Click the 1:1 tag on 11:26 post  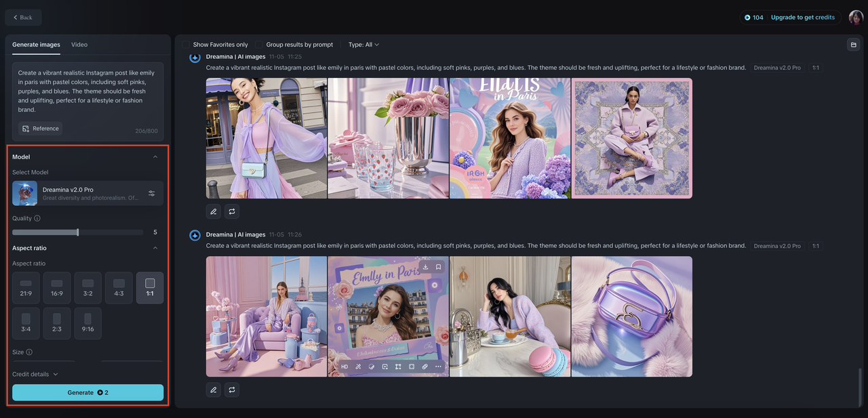pos(816,246)
